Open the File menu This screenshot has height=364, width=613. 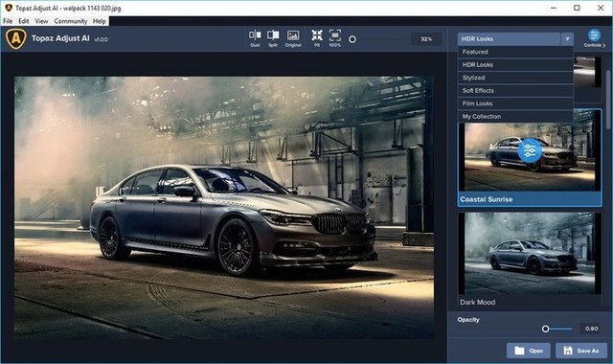coord(8,21)
